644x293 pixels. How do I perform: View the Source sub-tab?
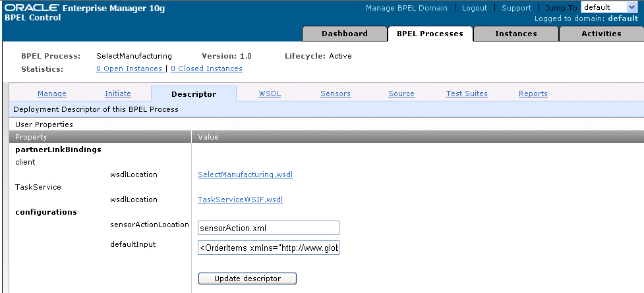coord(401,93)
